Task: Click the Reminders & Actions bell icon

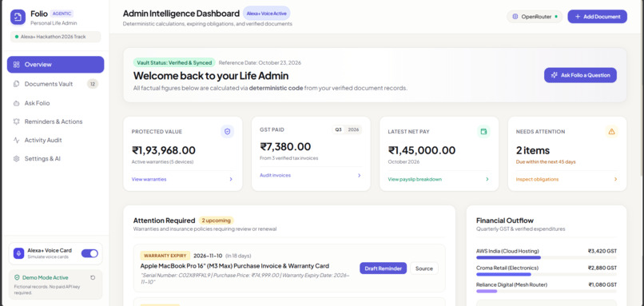Action: tap(17, 121)
